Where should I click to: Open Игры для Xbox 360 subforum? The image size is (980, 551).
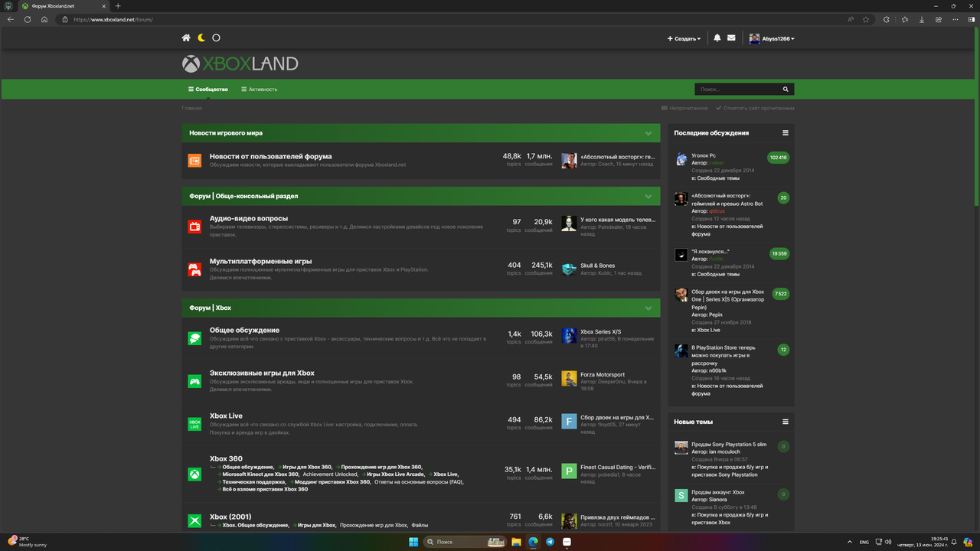tap(307, 467)
